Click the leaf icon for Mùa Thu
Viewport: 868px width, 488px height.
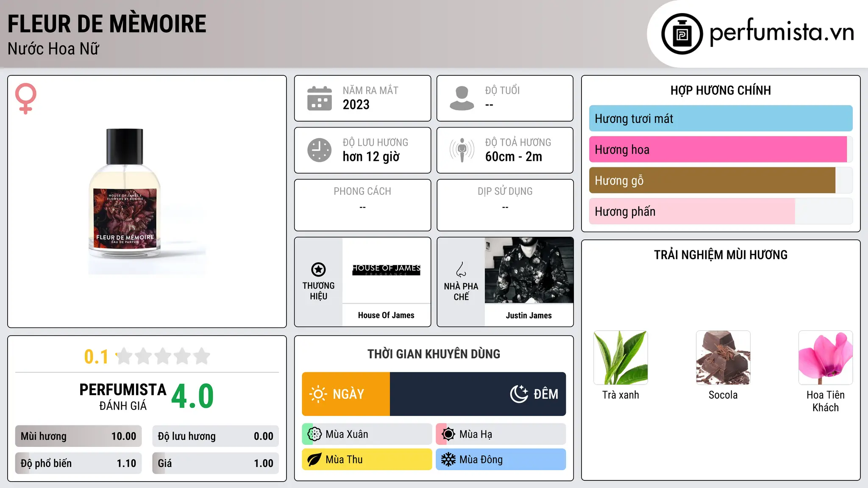tap(314, 460)
